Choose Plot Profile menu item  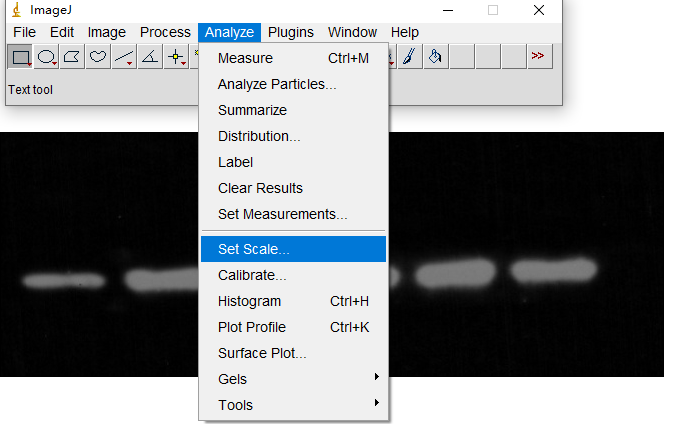252,327
